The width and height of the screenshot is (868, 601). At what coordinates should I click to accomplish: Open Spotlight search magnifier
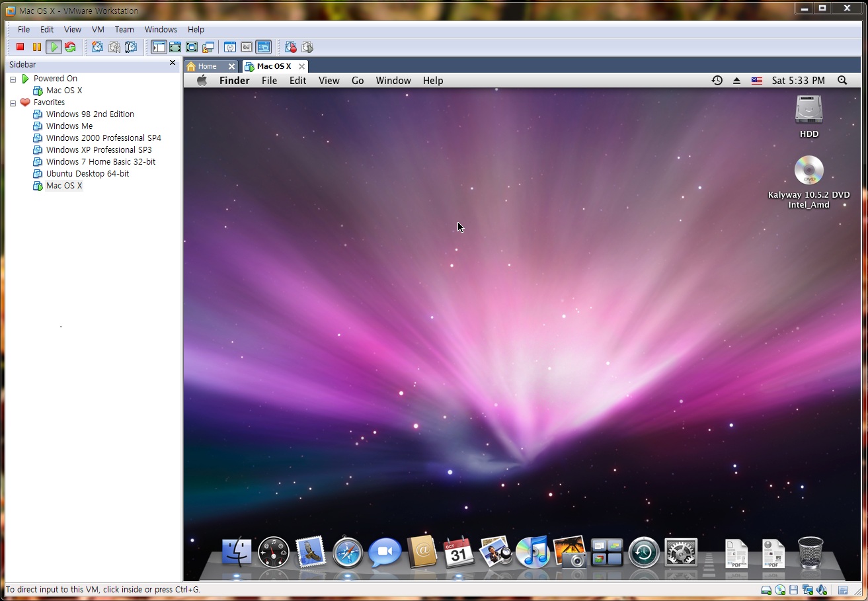pyautogui.click(x=842, y=80)
